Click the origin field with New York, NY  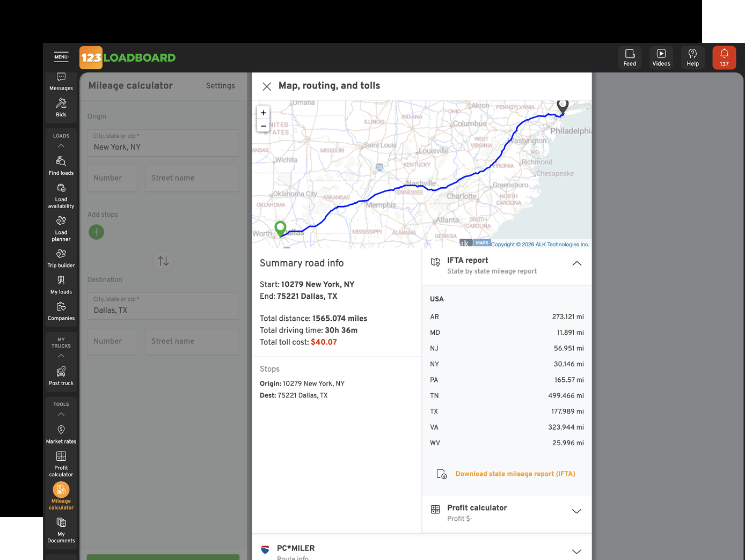point(163,143)
